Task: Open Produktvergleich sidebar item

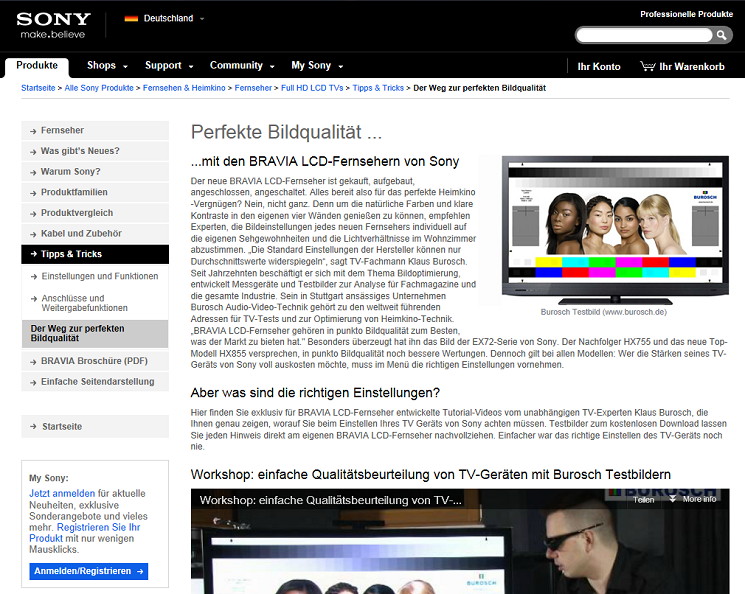Action: pos(95,213)
